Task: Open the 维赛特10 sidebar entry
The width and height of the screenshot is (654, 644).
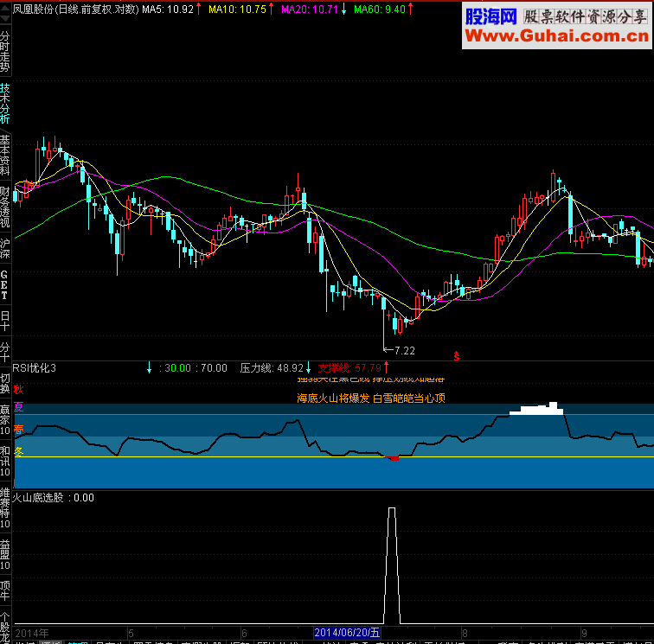Action: pos(5,508)
